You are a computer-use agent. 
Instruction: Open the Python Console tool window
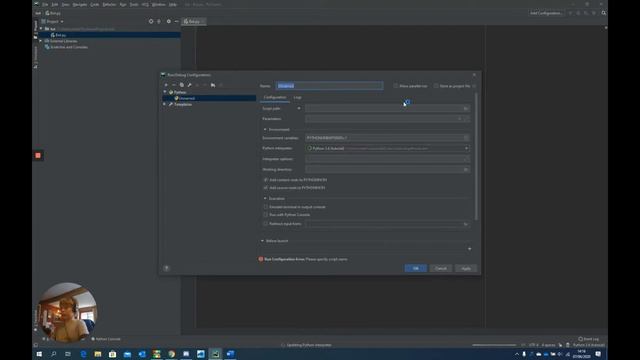[x=106, y=339]
